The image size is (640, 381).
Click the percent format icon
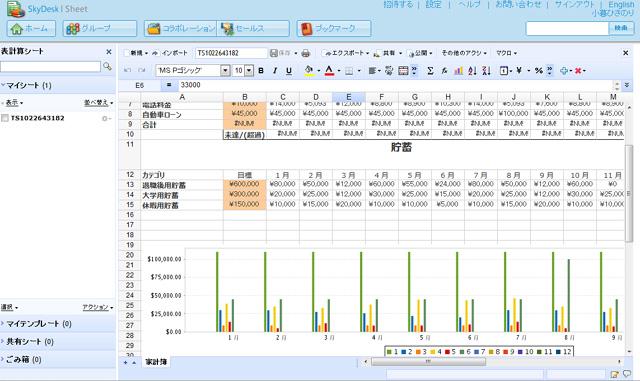538,71
